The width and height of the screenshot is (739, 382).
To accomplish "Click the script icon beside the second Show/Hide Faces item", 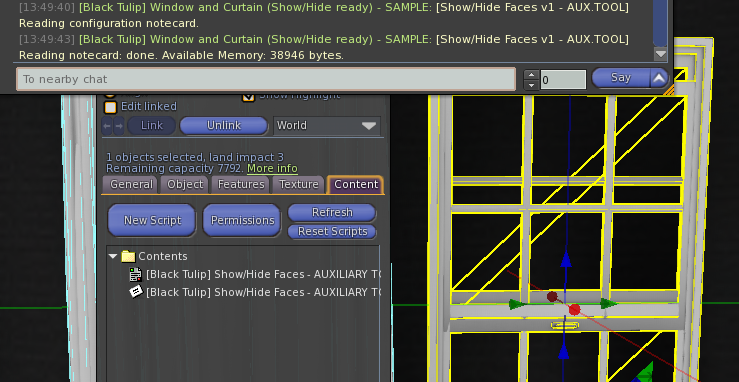I will point(136,292).
